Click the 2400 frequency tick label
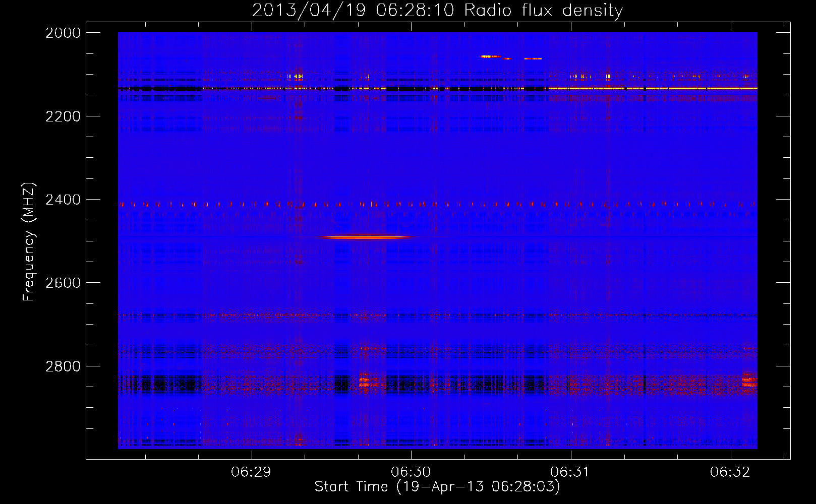This screenshot has height=504, width=816. pos(63,200)
